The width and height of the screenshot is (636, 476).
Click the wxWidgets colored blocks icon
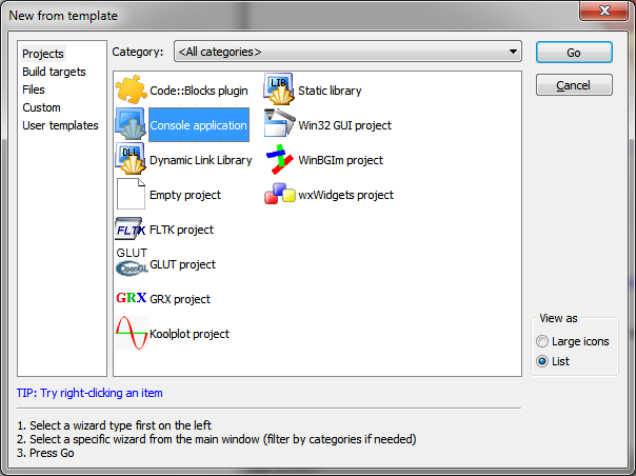[x=279, y=194]
